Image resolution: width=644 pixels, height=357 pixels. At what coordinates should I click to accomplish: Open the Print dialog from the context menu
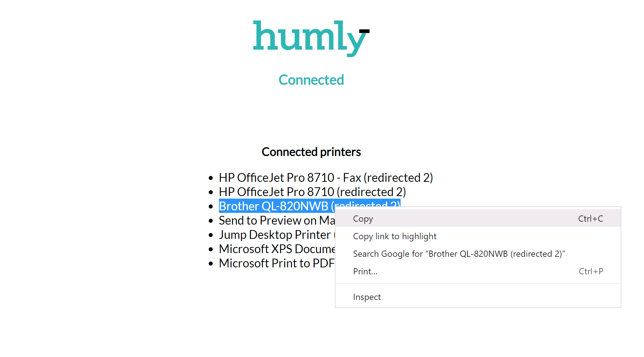coord(365,271)
